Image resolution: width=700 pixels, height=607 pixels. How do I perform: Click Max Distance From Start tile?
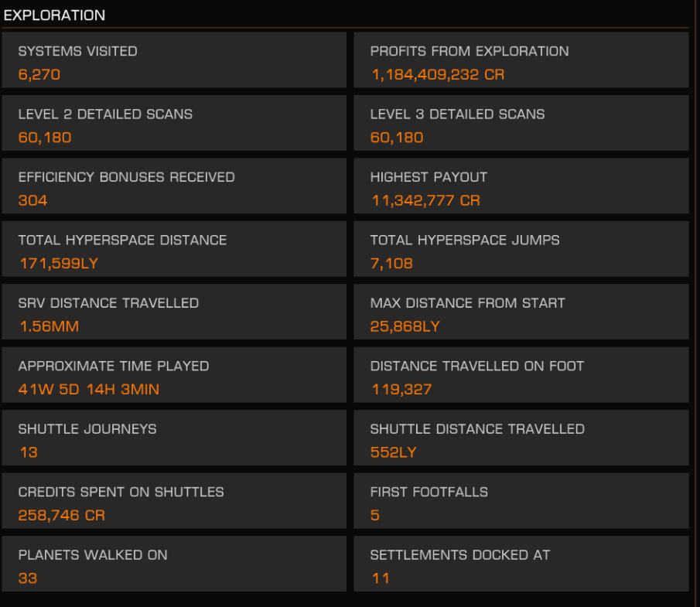pos(521,312)
